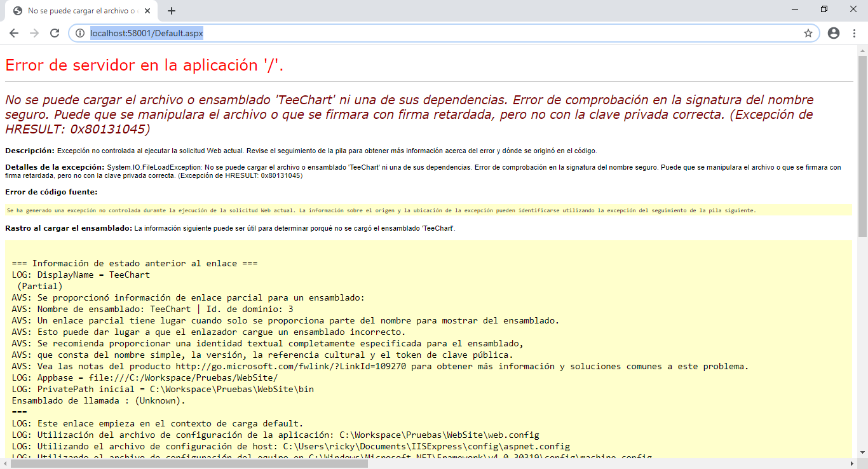Screen dimensions: 868x469
Task: Click the line 'LOG: DisplayName = TeeChart'
Action: tap(81, 275)
